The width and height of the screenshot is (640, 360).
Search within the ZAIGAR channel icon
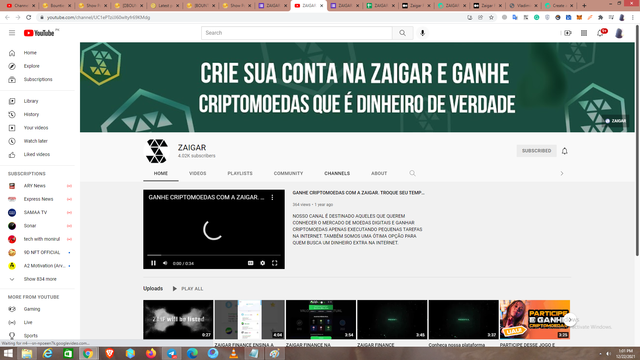412,173
